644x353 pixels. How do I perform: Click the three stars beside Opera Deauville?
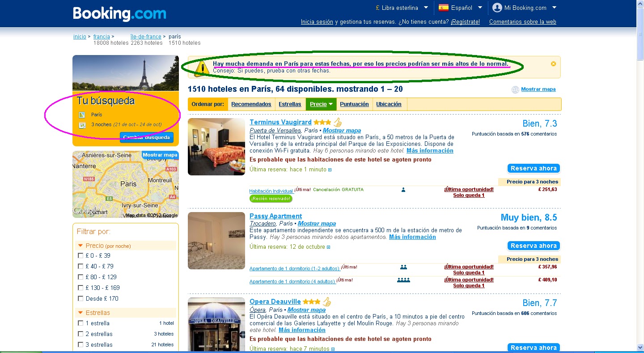(x=311, y=302)
